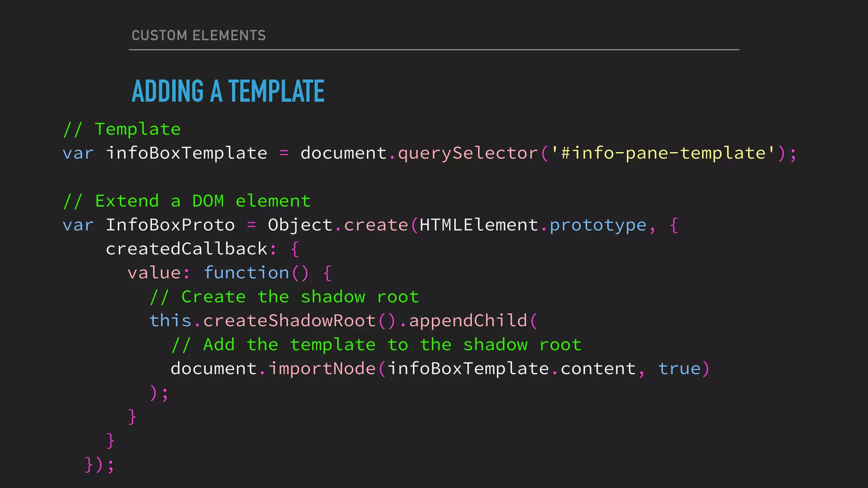
Task: Click the 'HTMLElement' identifier
Action: click(x=479, y=225)
